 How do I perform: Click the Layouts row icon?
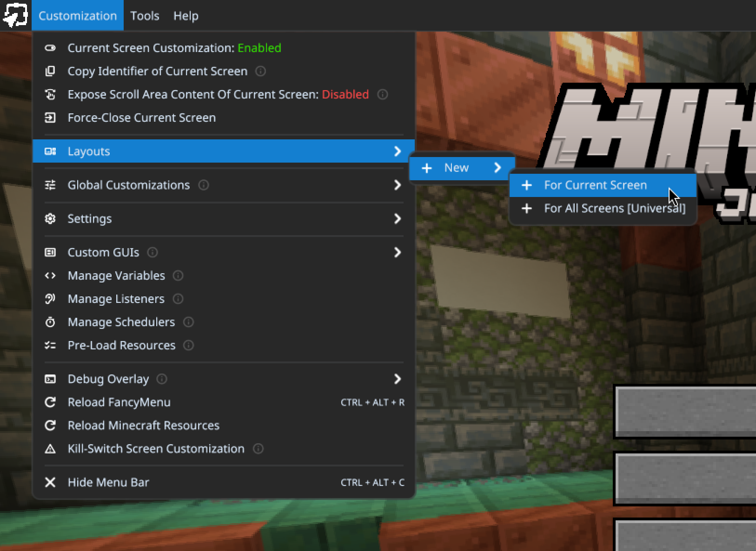[x=50, y=151]
